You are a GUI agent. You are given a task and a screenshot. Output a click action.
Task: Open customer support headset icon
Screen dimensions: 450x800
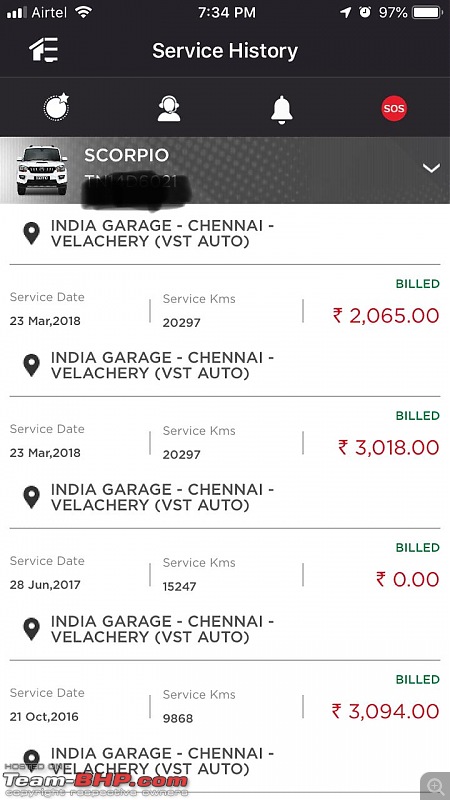tap(169, 108)
